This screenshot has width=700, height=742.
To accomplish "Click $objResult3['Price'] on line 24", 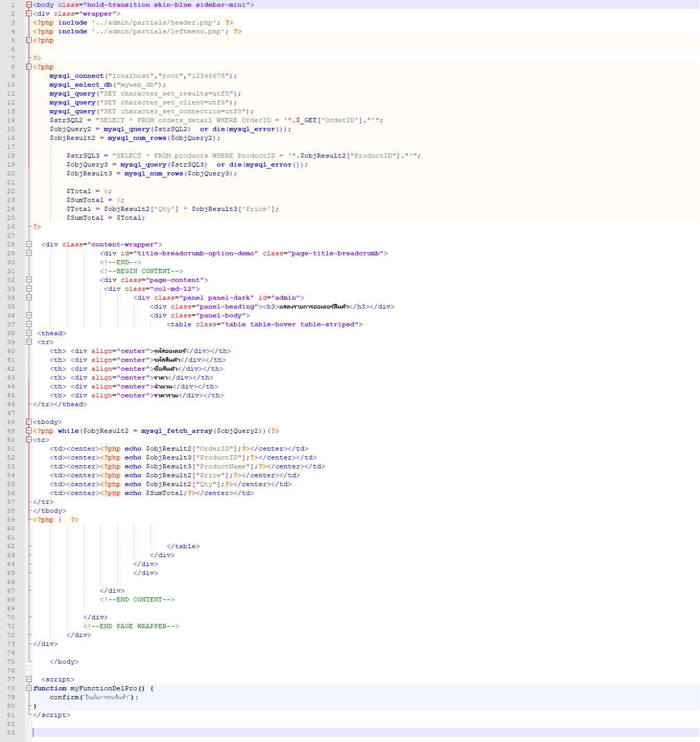I will point(233,209).
